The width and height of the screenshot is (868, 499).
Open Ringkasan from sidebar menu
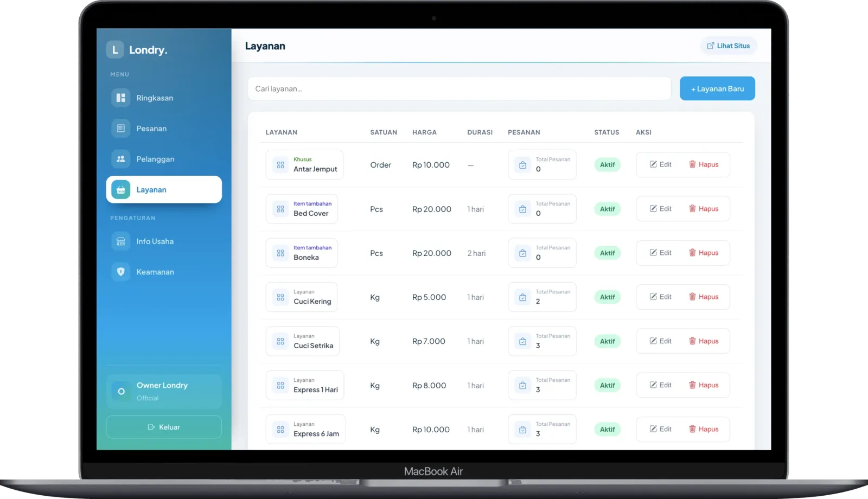(164, 98)
